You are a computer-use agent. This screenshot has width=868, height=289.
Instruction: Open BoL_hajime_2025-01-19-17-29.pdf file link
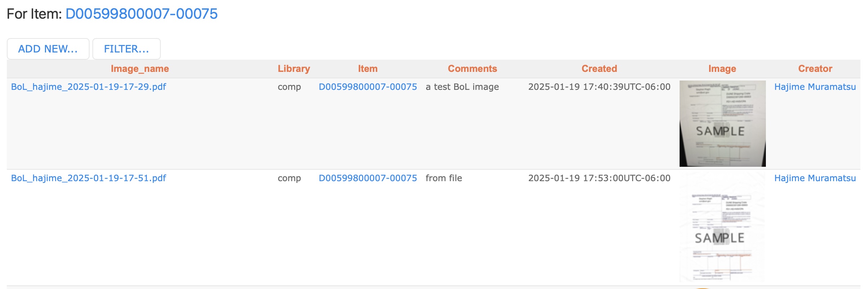click(88, 87)
